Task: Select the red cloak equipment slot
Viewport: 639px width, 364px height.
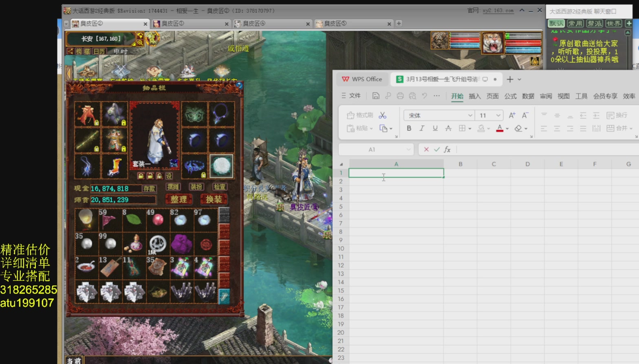Action: point(87,114)
